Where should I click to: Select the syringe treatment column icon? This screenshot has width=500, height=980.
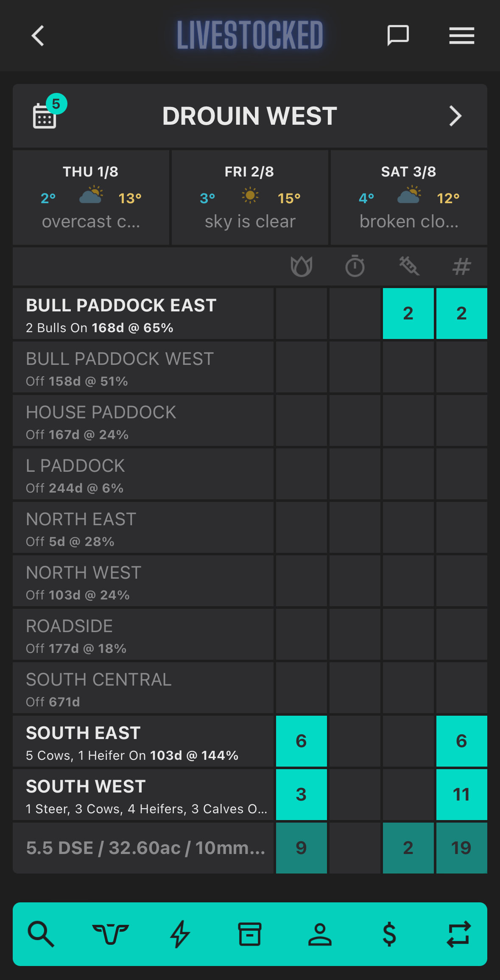click(x=409, y=266)
